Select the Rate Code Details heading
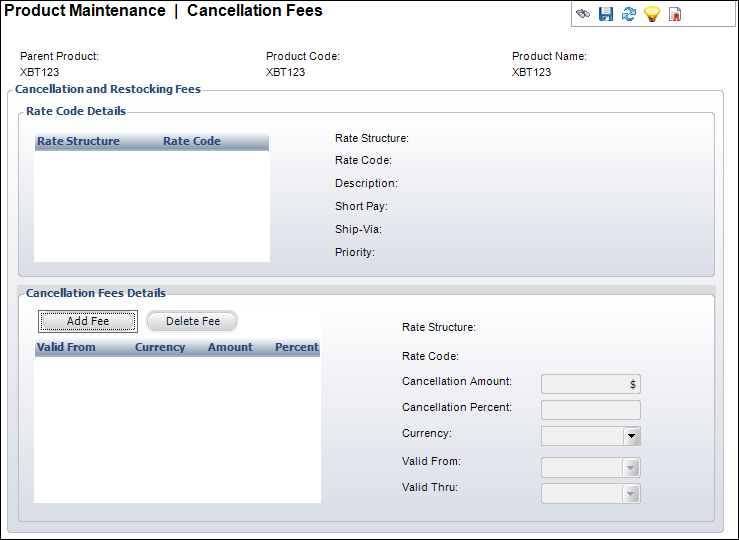Viewport: 739px width, 540px height. click(76, 111)
